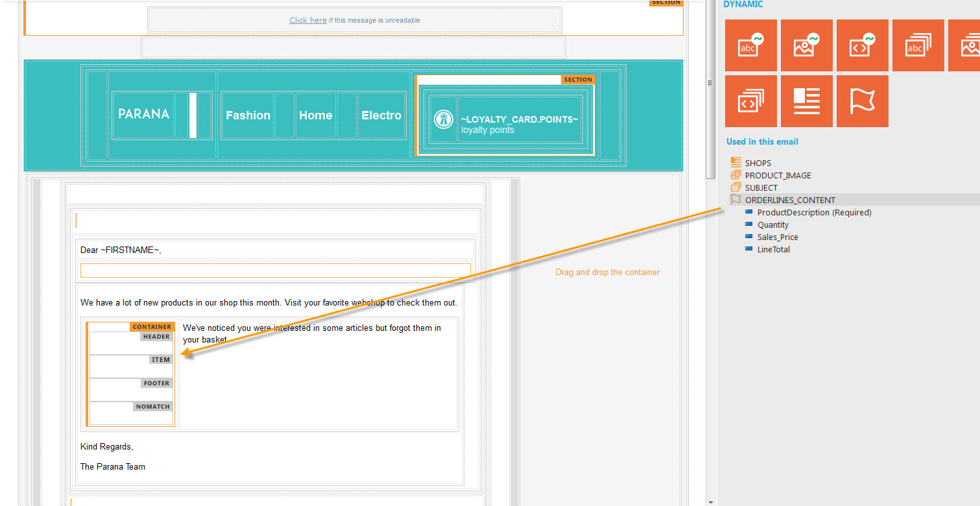Select the SUBJECT entry in the list

coord(761,187)
